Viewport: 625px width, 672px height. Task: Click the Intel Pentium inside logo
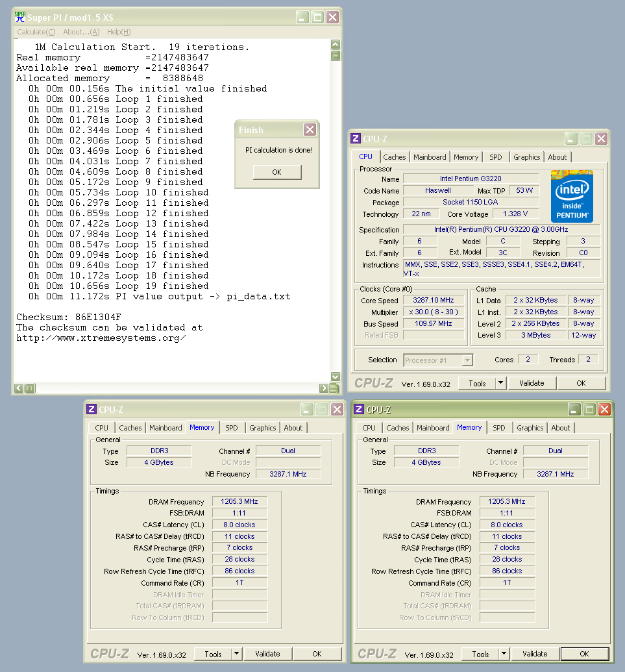[x=572, y=196]
